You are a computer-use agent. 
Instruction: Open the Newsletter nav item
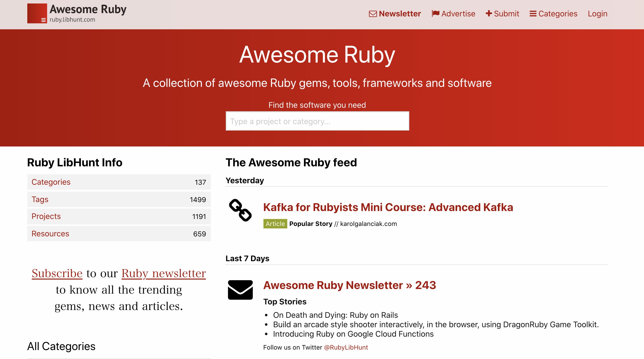coord(395,14)
